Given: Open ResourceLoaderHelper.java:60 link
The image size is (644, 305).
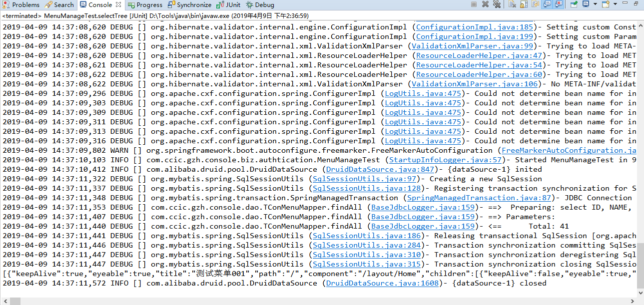Looking at the screenshot, I should coord(479,74).
